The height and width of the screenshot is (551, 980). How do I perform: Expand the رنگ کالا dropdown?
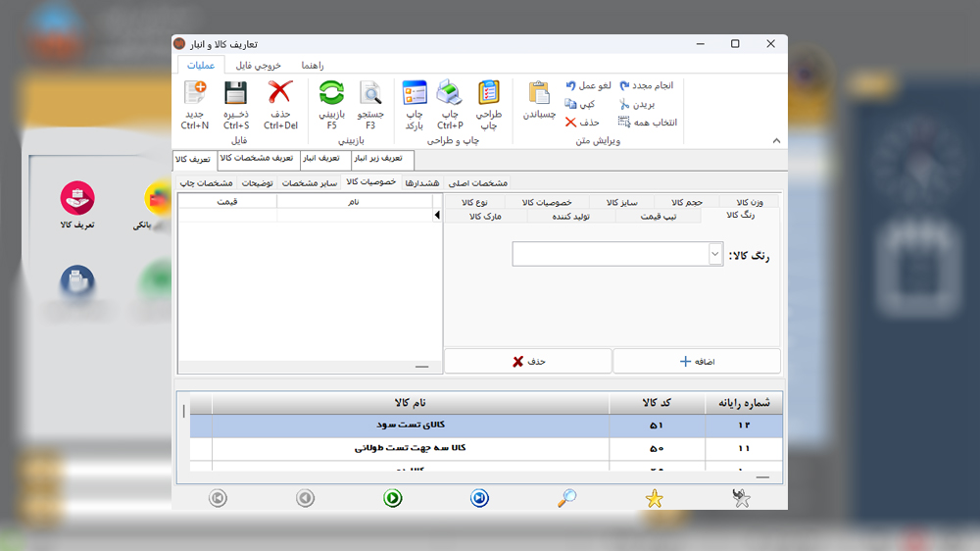(714, 254)
